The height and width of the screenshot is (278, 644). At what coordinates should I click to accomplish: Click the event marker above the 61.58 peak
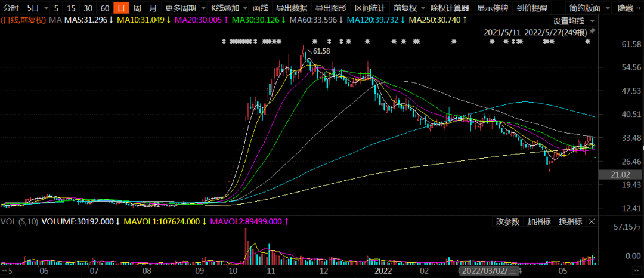[315, 41]
